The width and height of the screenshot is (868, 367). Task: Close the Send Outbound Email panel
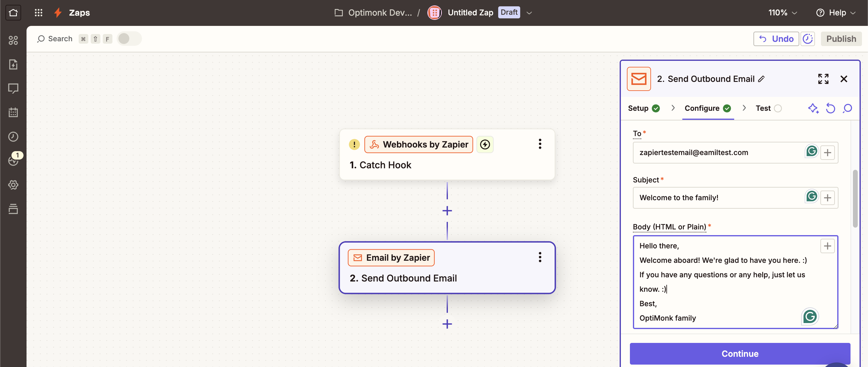pos(844,79)
